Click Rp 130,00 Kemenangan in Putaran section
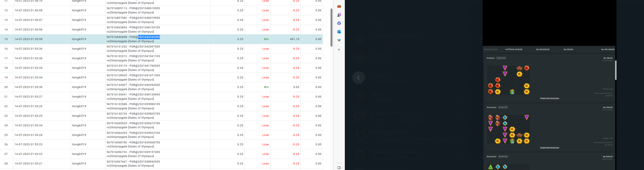 [608, 58]
